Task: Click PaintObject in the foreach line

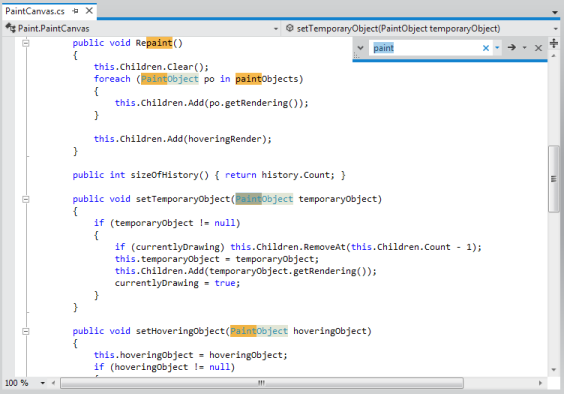Action: pos(169,79)
